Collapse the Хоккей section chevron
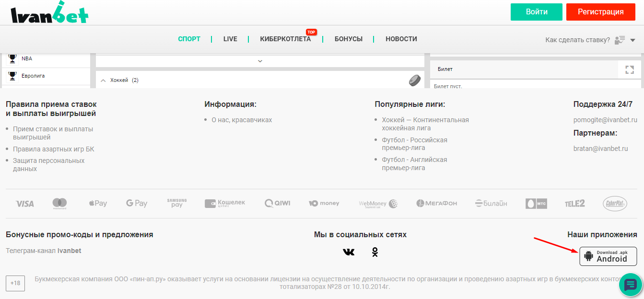The height and width of the screenshot is (299, 644). (103, 80)
